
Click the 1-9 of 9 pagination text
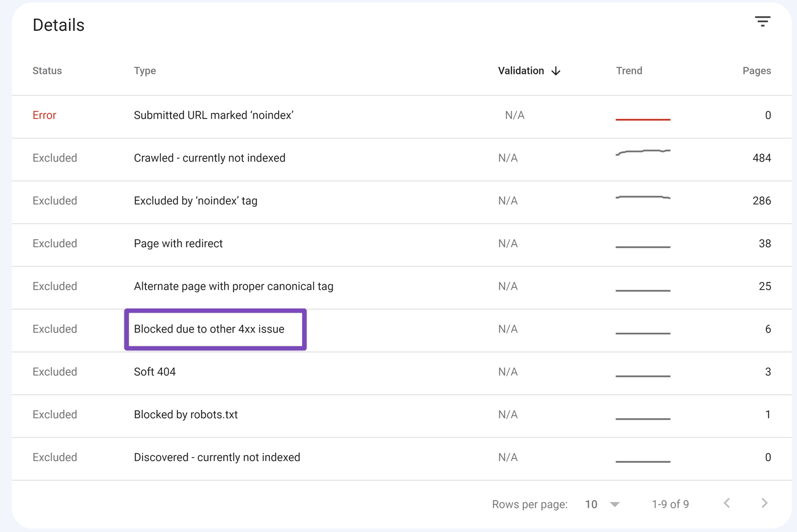[670, 504]
